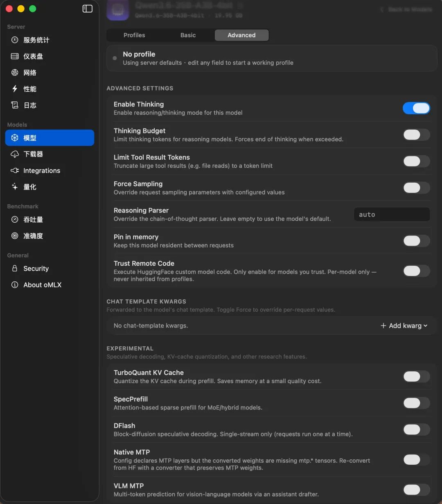Turn on Thinking Budget toggle

point(416,135)
